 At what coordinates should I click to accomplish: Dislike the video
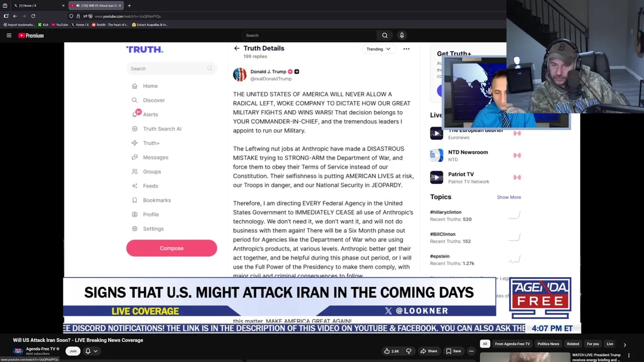[409, 351]
